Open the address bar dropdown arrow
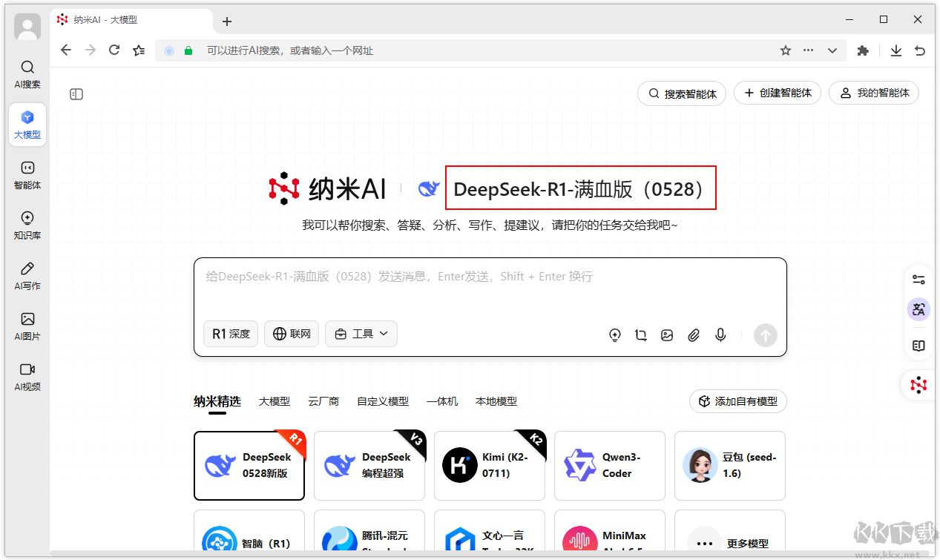940x560 pixels. coord(832,50)
